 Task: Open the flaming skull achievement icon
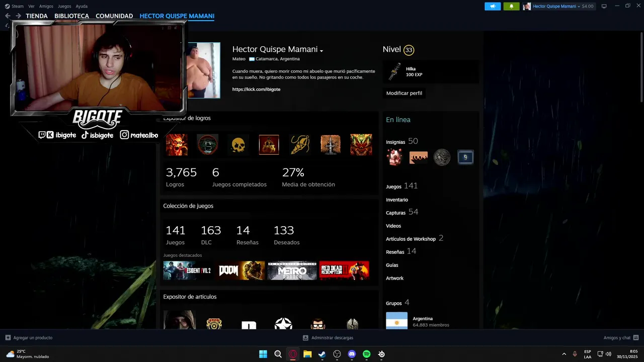click(177, 145)
